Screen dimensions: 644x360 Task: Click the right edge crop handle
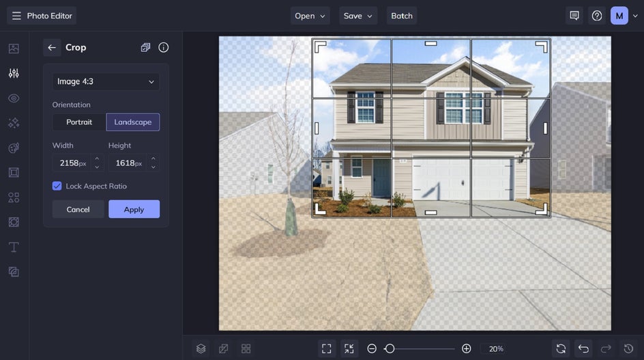pos(545,128)
